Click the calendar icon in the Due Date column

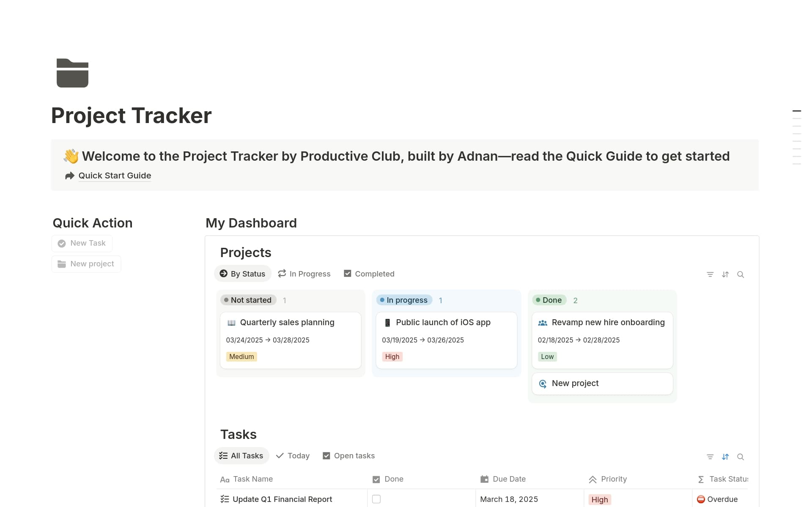484,479
